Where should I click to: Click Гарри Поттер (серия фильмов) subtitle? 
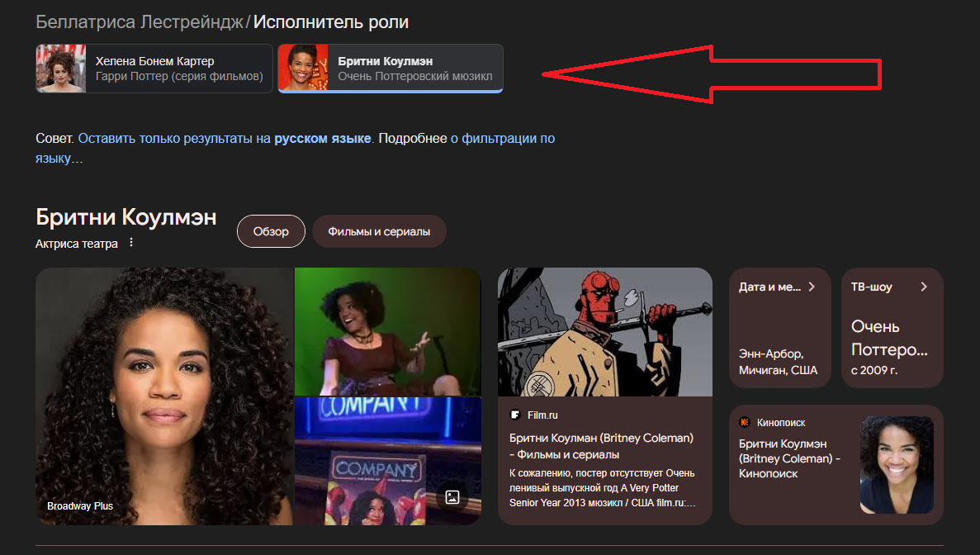pyautogui.click(x=179, y=76)
